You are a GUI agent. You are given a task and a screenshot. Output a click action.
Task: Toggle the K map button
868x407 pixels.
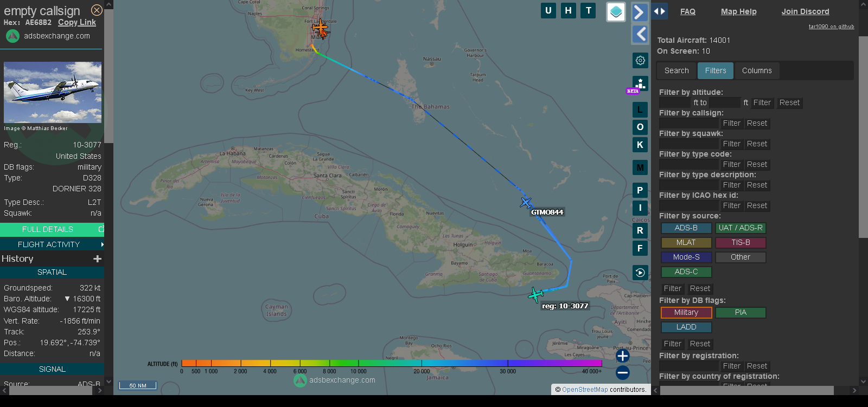point(640,145)
